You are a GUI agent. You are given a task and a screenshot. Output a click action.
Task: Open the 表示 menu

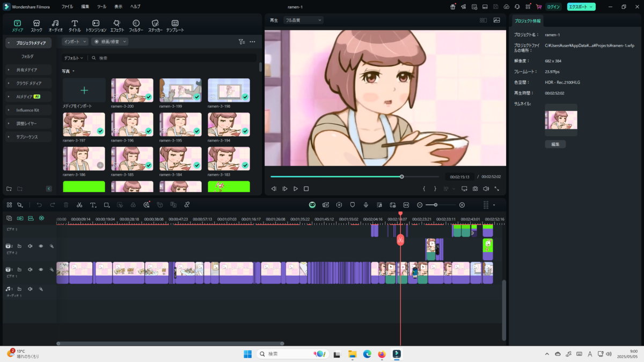(118, 7)
